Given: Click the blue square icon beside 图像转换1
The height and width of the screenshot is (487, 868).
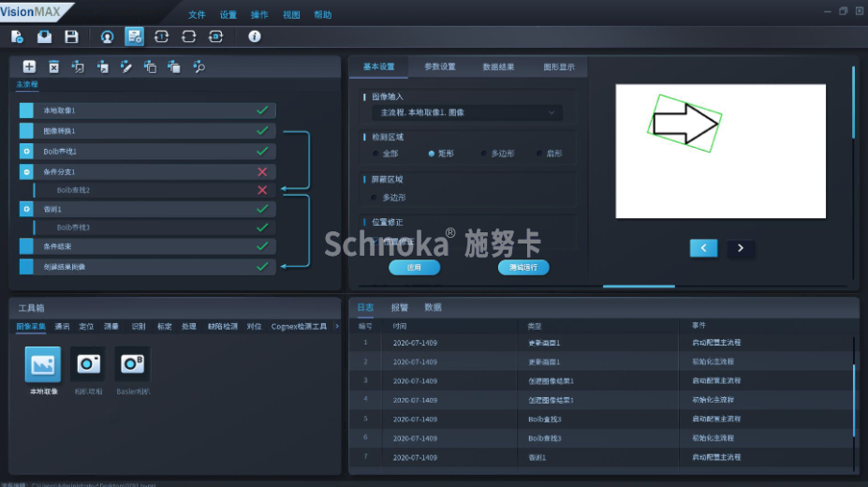Looking at the screenshot, I should point(26,130).
